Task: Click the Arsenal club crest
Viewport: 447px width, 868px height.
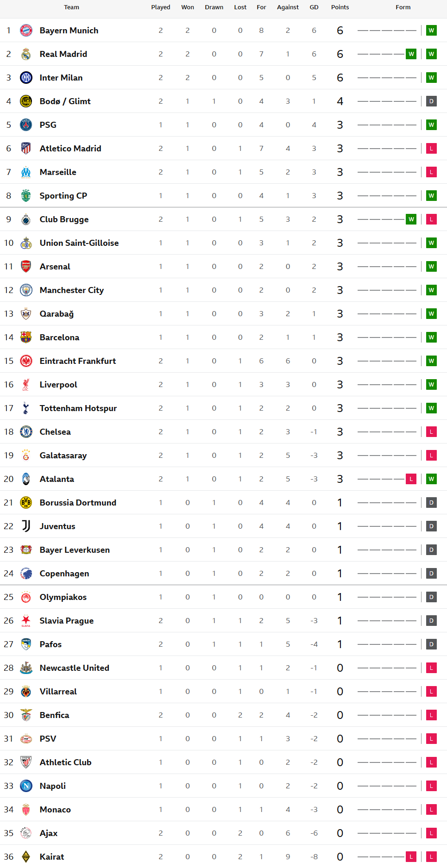Action: tap(26, 267)
